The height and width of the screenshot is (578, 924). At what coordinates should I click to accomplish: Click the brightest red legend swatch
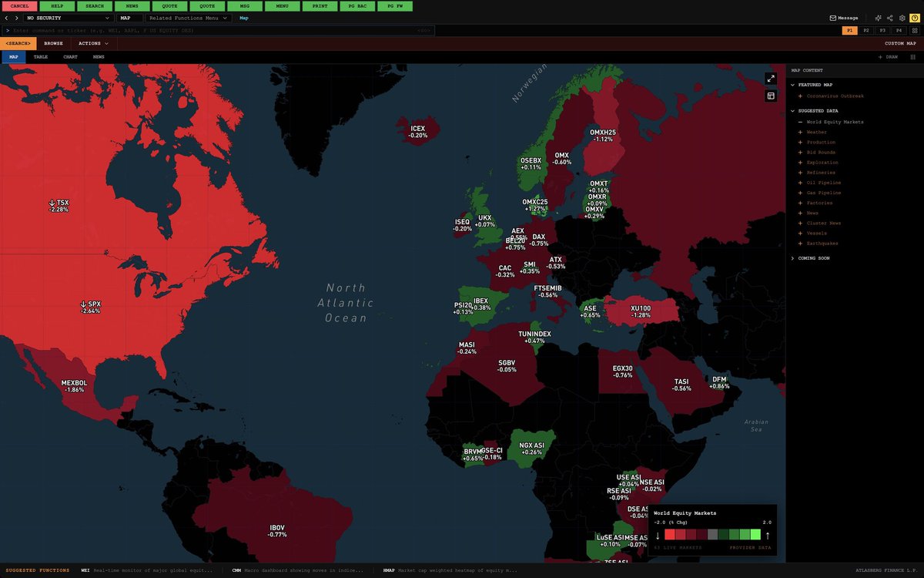point(670,535)
